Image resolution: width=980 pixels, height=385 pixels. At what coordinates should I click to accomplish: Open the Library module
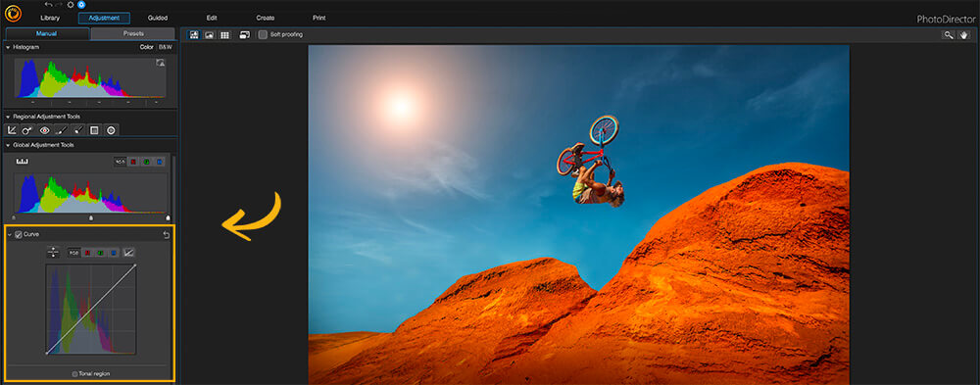(x=50, y=19)
